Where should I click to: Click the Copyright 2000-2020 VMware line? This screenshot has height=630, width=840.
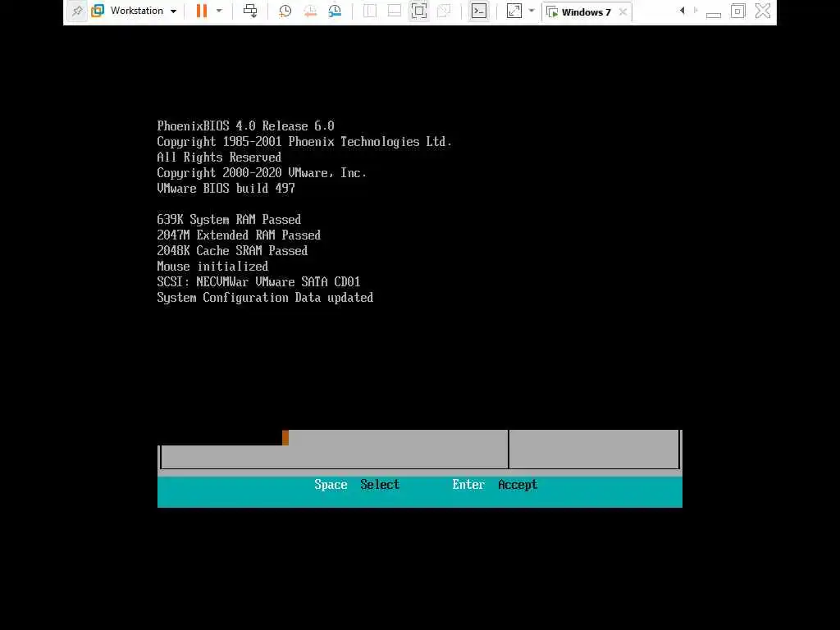coord(262,172)
